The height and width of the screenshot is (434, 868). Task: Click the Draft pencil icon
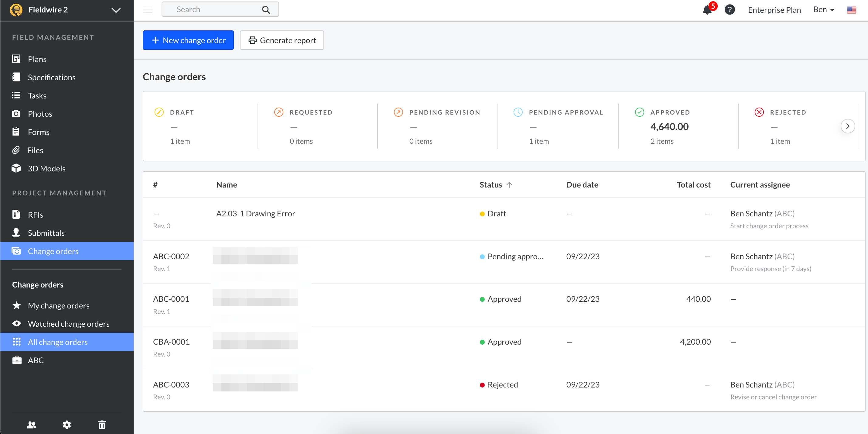coord(159,112)
